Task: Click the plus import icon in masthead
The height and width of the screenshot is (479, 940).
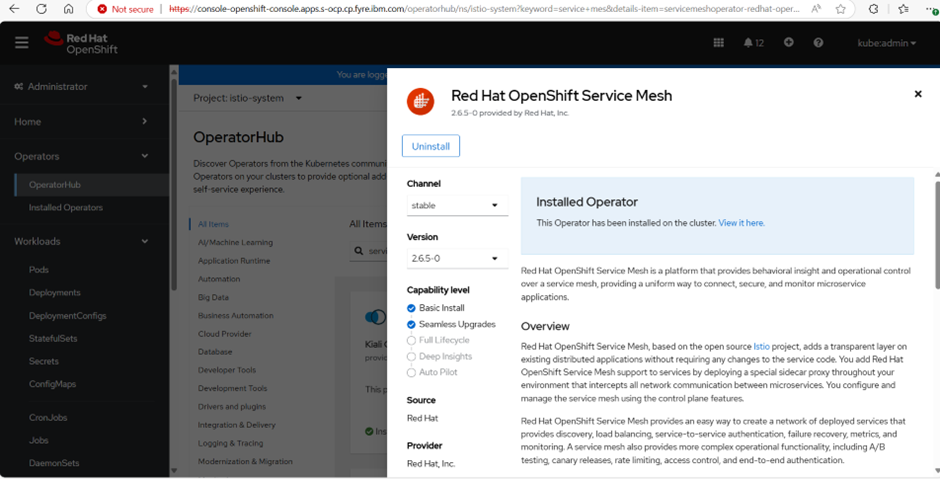Action: click(788, 43)
